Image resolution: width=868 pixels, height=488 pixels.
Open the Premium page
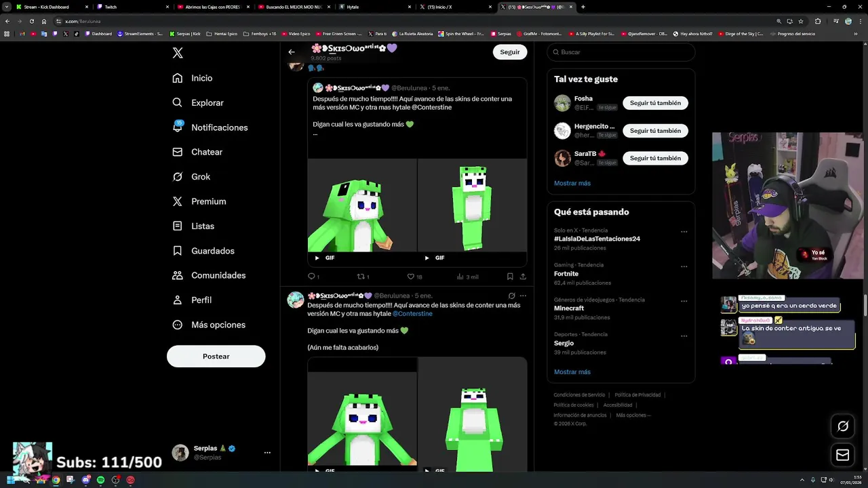[x=199, y=201]
